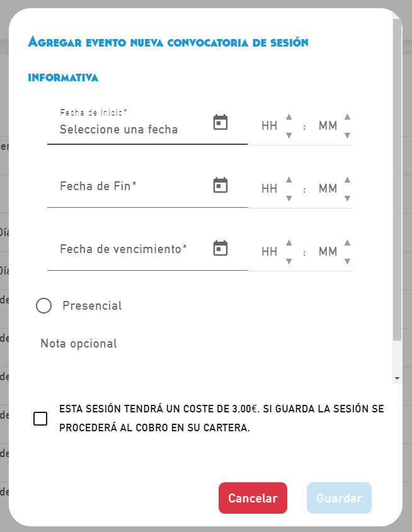Select the Presencial radio option
The width and height of the screenshot is (412, 532).
[x=43, y=306]
